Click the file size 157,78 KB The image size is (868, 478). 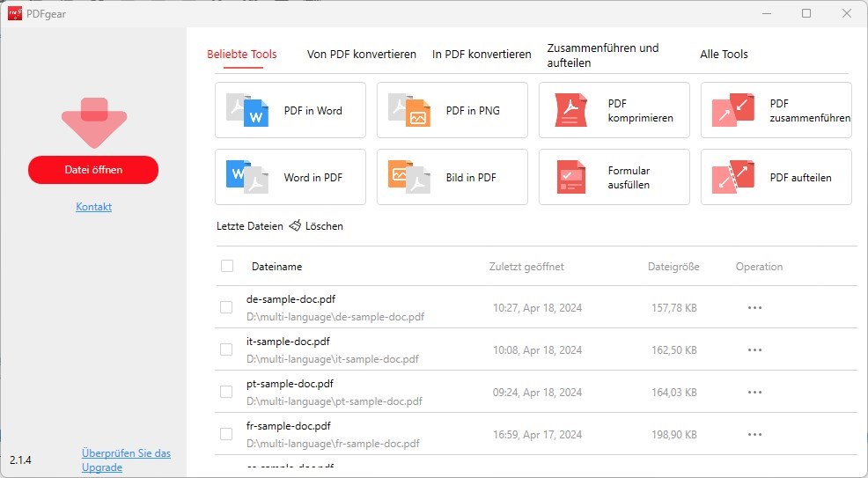pos(674,307)
